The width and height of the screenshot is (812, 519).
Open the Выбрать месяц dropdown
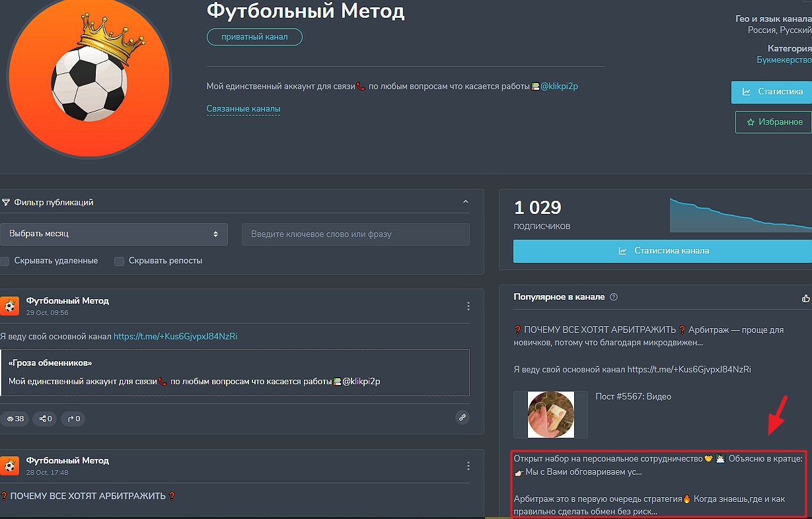pos(114,234)
